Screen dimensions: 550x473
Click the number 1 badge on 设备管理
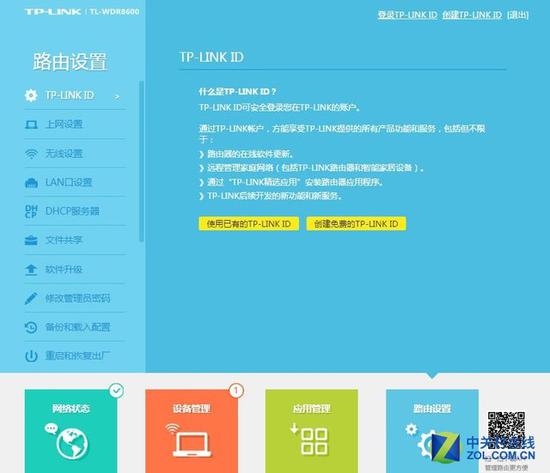(236, 390)
